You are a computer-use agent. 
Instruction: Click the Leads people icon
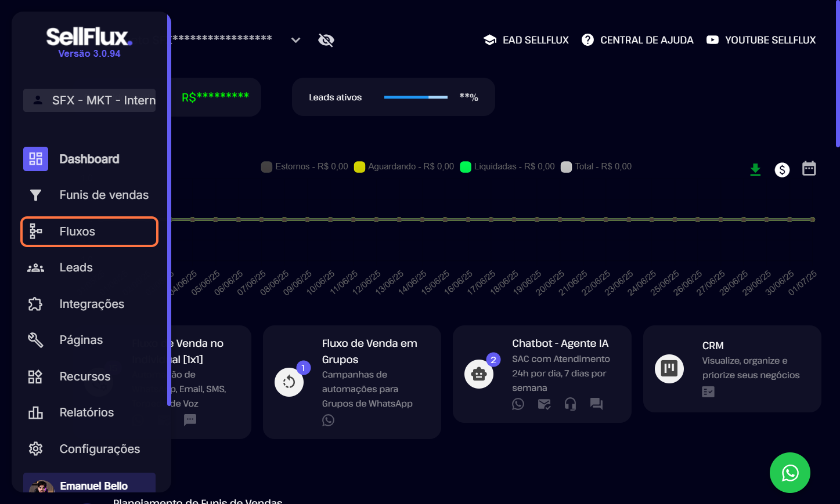pyautogui.click(x=35, y=267)
